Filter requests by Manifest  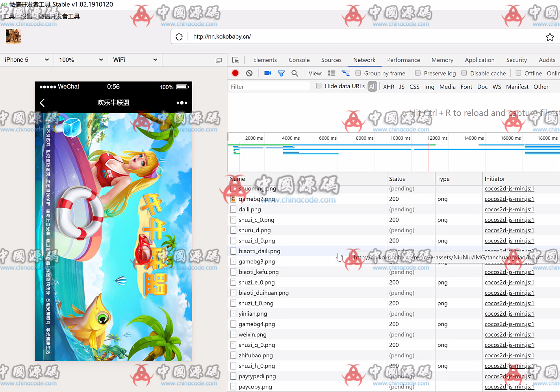point(517,87)
